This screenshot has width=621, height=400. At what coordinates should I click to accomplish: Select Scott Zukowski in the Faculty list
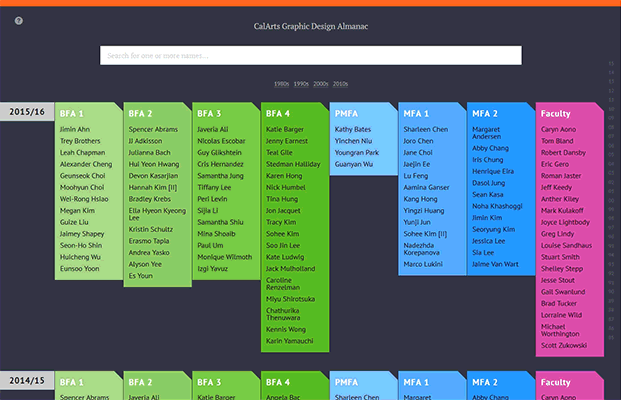(565, 346)
